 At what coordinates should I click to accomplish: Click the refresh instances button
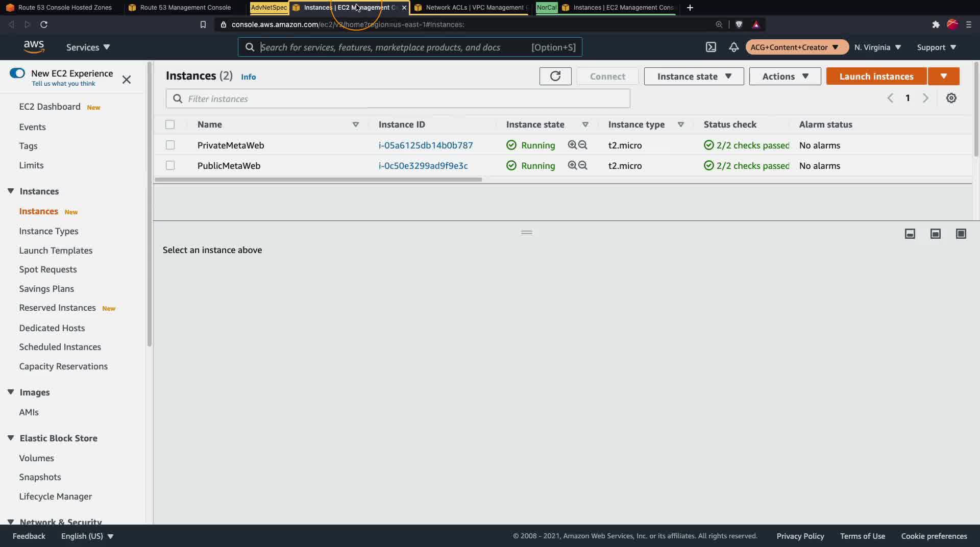[x=555, y=77]
